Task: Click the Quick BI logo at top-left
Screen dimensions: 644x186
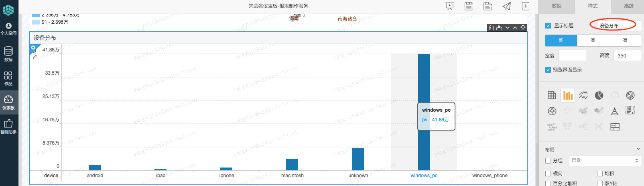Action: coord(8,10)
